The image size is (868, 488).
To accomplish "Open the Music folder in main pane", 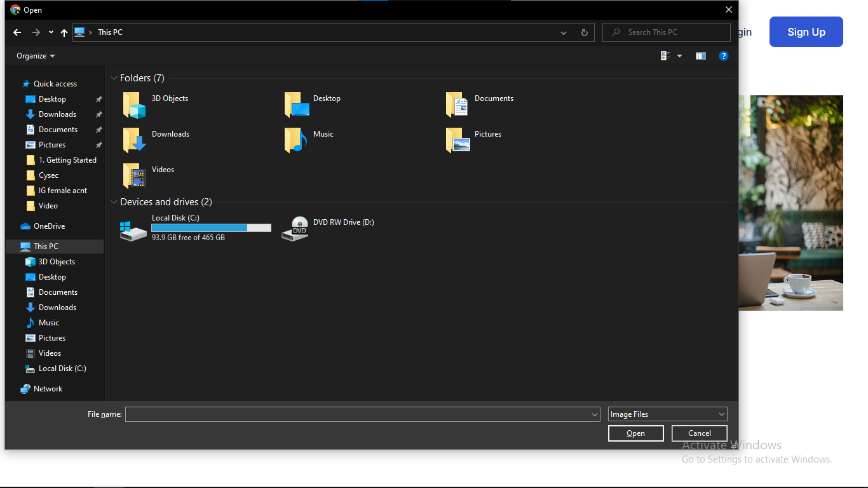I will click(309, 140).
